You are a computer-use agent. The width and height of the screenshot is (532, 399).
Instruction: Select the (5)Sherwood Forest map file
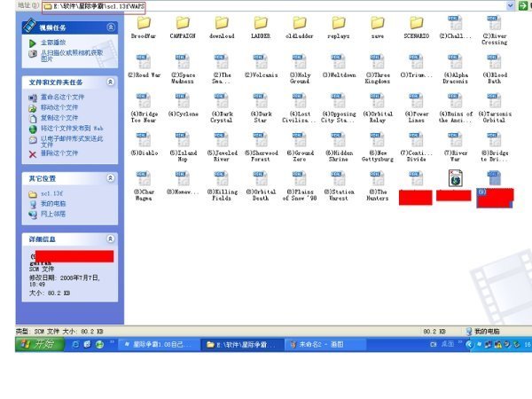(261, 147)
